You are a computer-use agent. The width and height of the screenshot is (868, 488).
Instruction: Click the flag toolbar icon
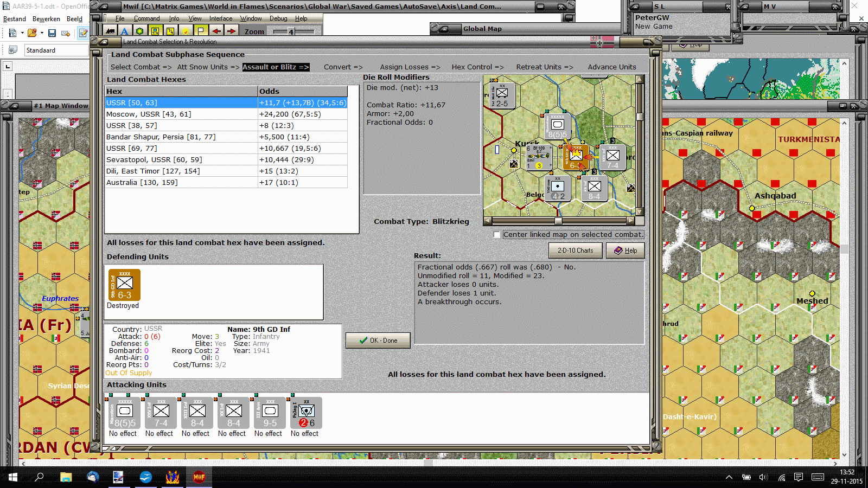click(201, 31)
